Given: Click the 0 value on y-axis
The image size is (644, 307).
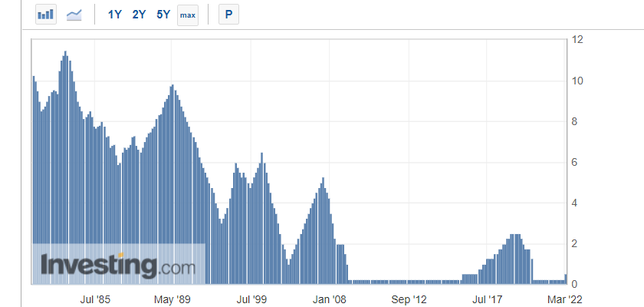Looking at the screenshot, I should point(575,285).
